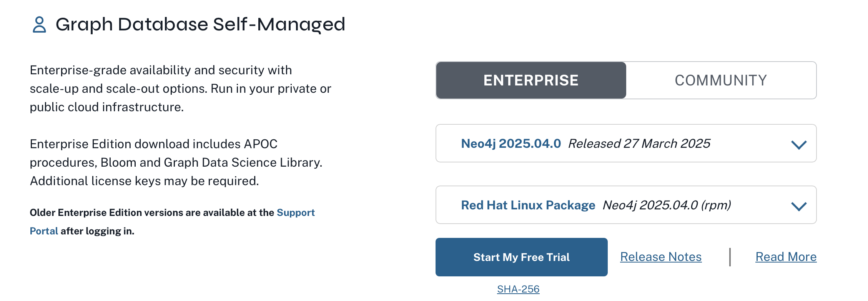Click the Graph Database Self-Managed heading

200,25
